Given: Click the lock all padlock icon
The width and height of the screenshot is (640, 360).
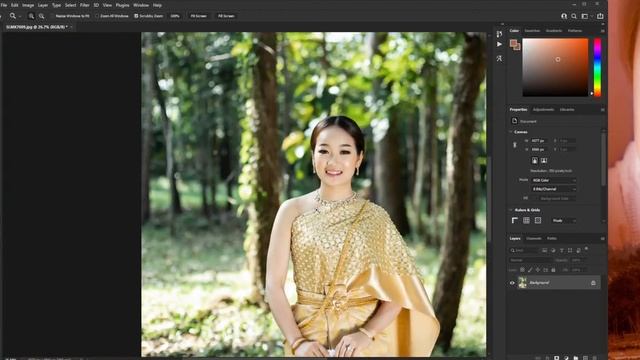Looking at the screenshot, I should click(x=553, y=270).
